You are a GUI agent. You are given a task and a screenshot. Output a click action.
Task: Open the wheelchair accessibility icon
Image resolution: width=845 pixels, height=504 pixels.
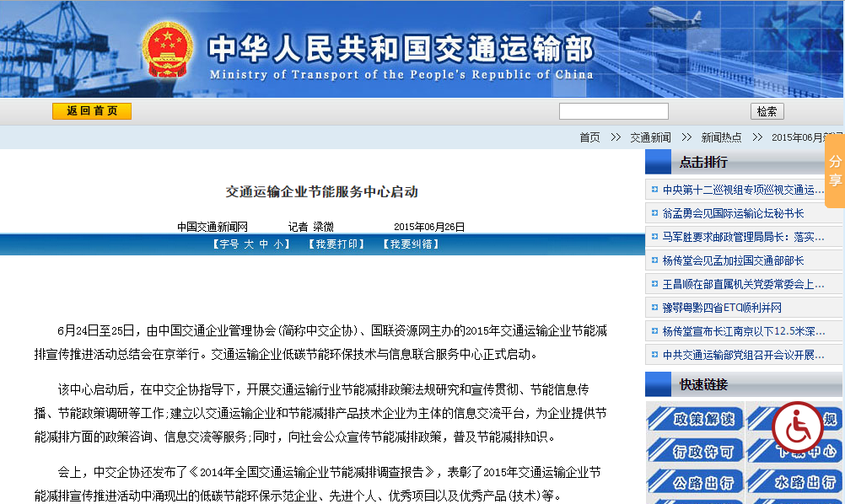tap(797, 427)
